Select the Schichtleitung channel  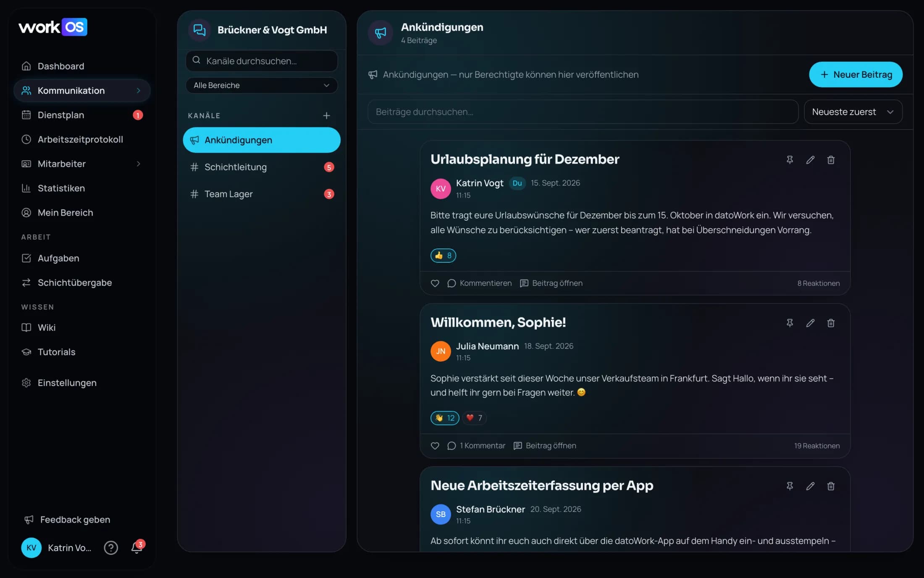[x=262, y=167]
